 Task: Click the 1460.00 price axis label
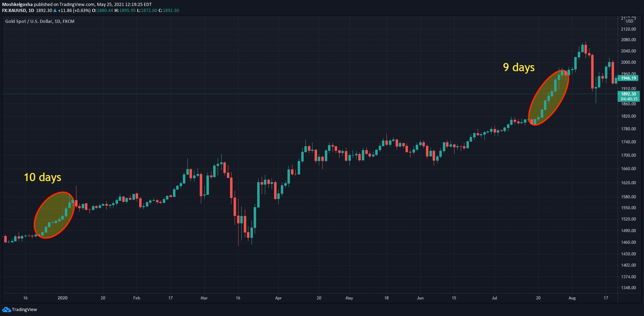click(628, 242)
